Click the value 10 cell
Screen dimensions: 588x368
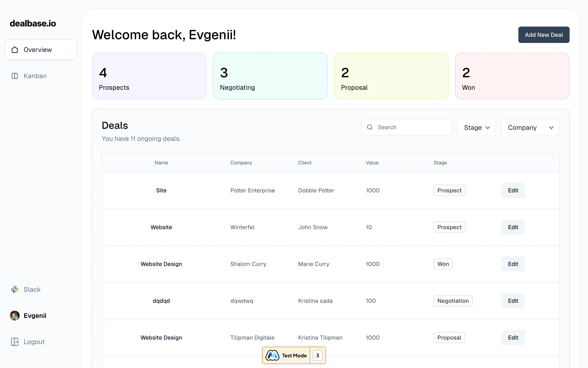pos(369,227)
